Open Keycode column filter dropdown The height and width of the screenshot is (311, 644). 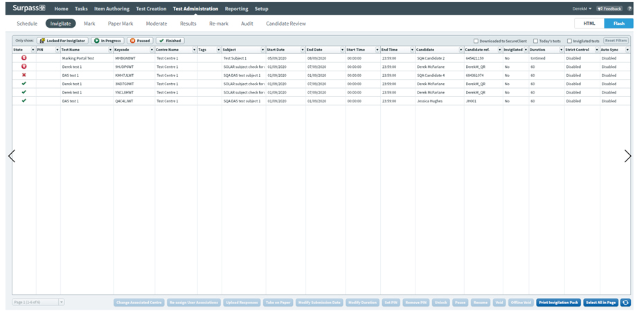tap(152, 50)
